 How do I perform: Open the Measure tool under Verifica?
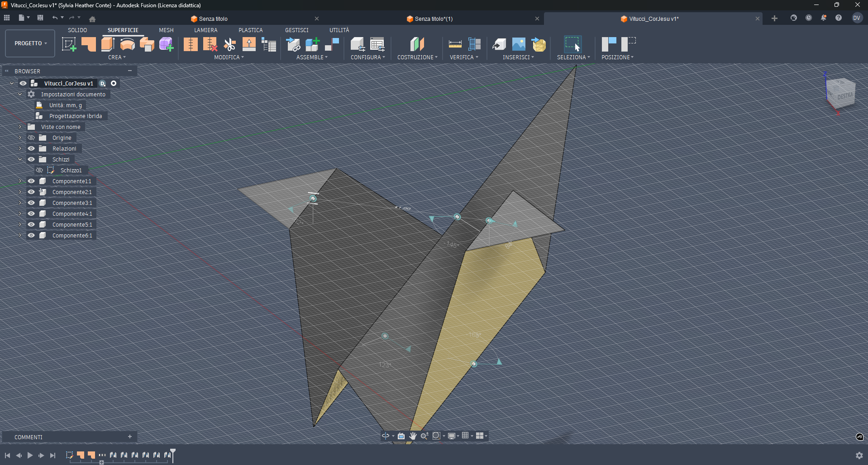pos(454,44)
